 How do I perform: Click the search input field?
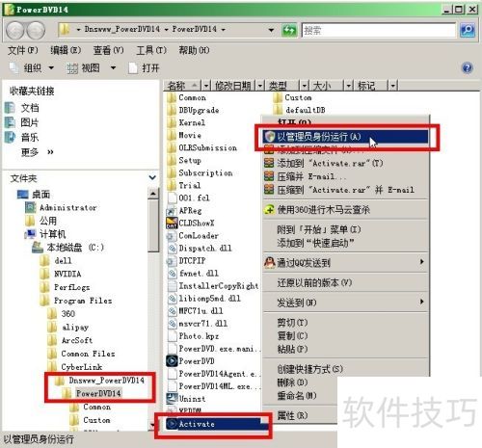coord(379,31)
